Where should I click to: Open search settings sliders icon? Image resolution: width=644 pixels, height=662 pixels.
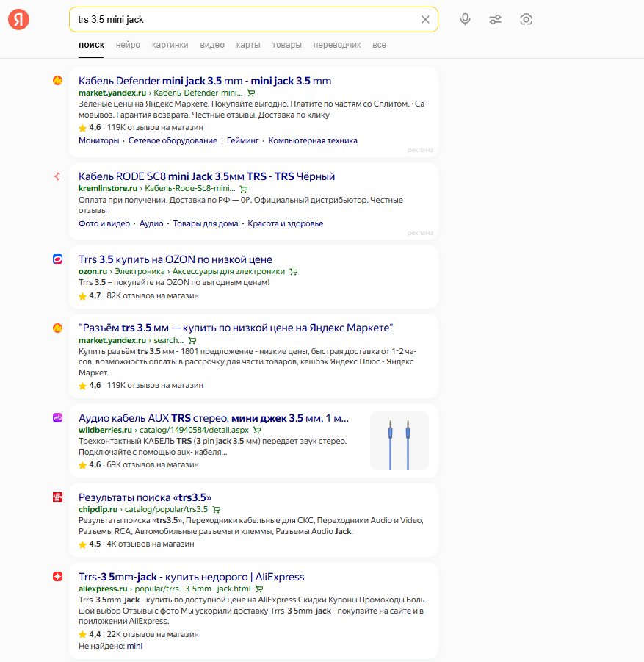coord(496,19)
